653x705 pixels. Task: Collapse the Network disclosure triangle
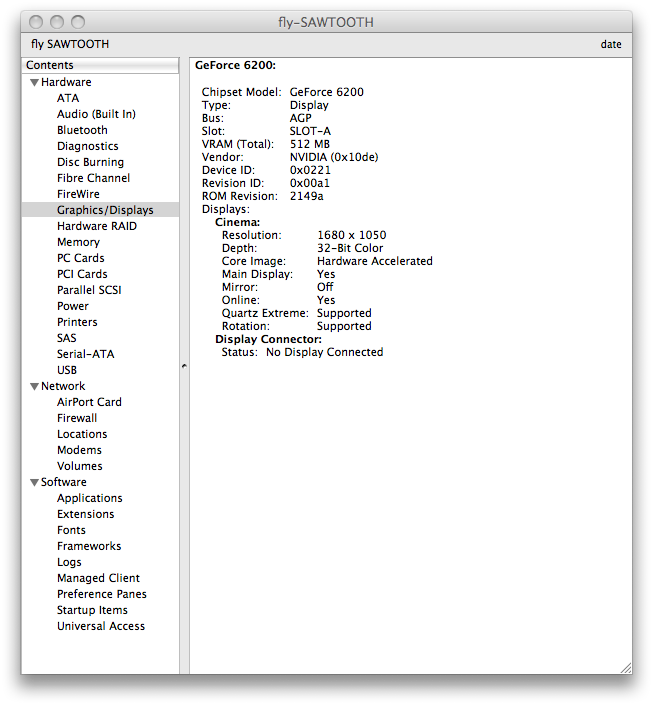tap(34, 387)
